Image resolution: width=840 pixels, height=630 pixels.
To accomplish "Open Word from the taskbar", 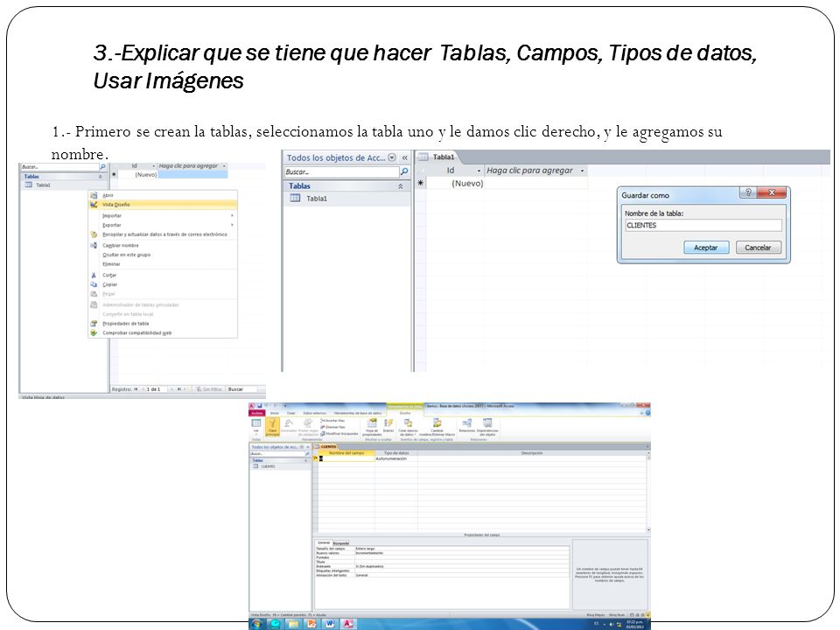I will click(x=330, y=624).
